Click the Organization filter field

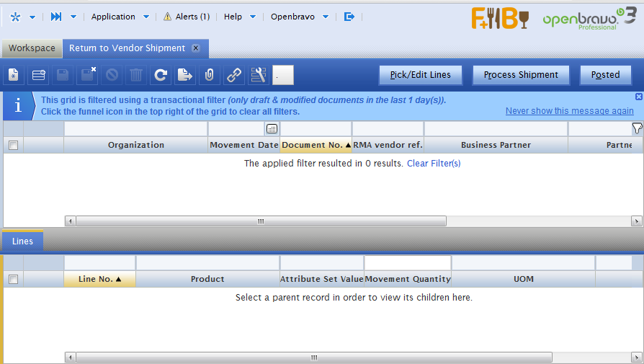click(x=135, y=129)
